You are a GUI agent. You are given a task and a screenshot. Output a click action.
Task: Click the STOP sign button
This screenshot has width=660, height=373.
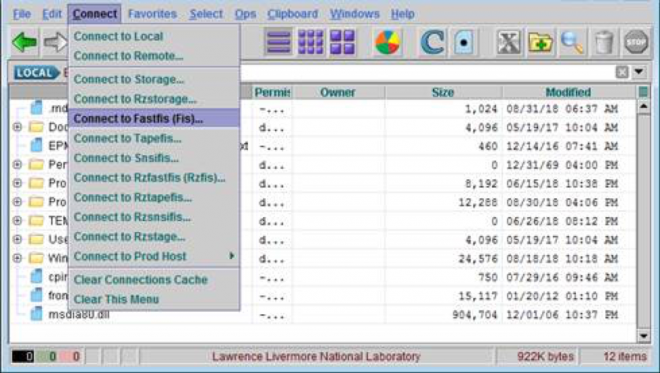tap(636, 42)
